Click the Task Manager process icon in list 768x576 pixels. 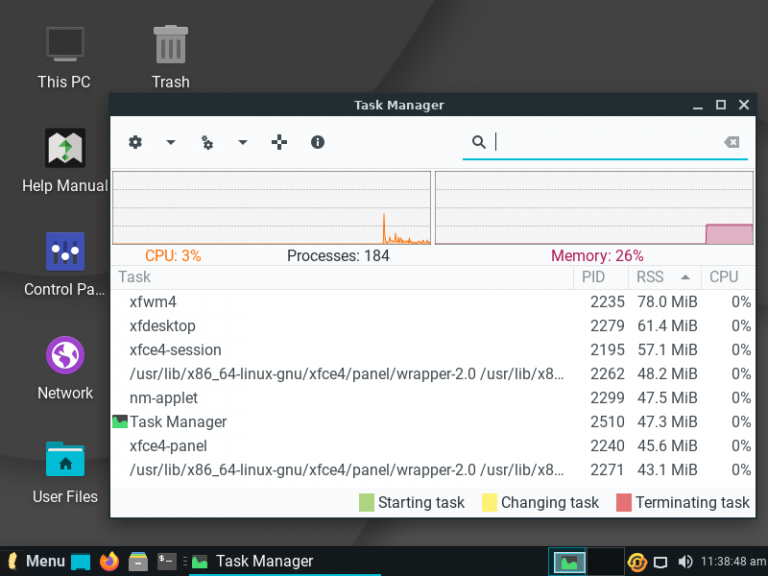(120, 422)
